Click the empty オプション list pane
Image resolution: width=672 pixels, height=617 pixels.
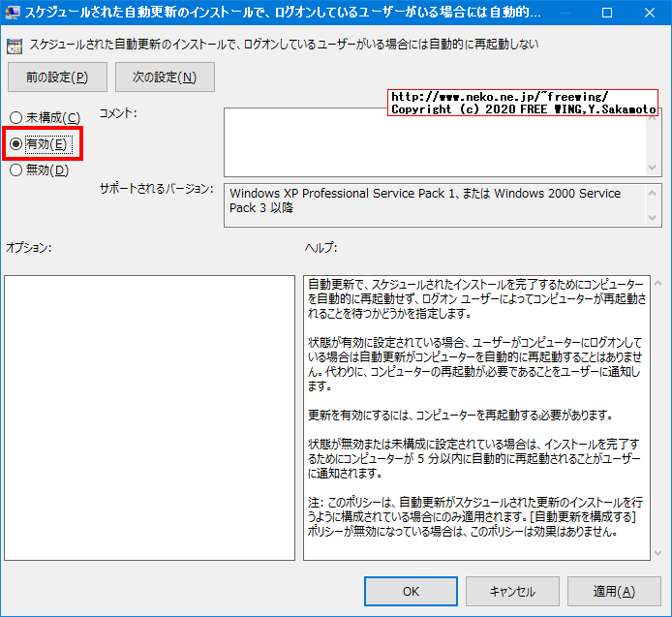(x=149, y=417)
